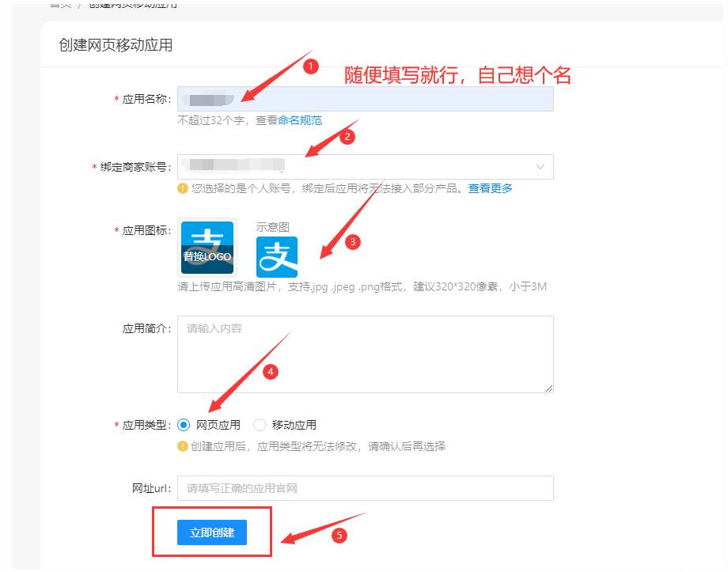Click the yellow warning icon under 应用类型
Screen dimensions: 728x572
[183, 446]
